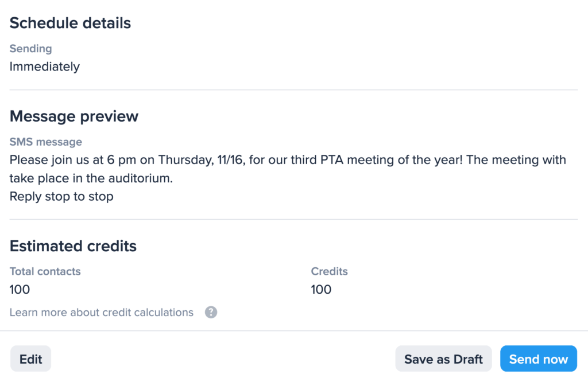Viewport: 588px width, 382px height.
Task: Select the Schedule details heading
Action: (70, 24)
